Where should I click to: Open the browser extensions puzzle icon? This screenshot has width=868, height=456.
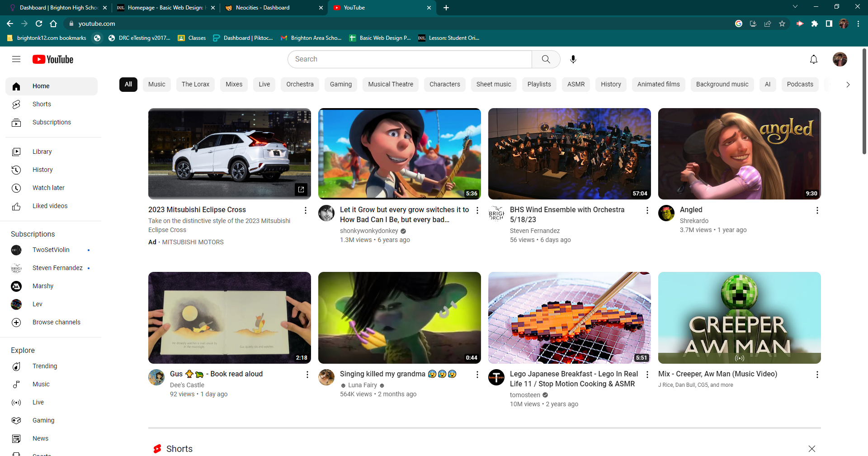815,24
